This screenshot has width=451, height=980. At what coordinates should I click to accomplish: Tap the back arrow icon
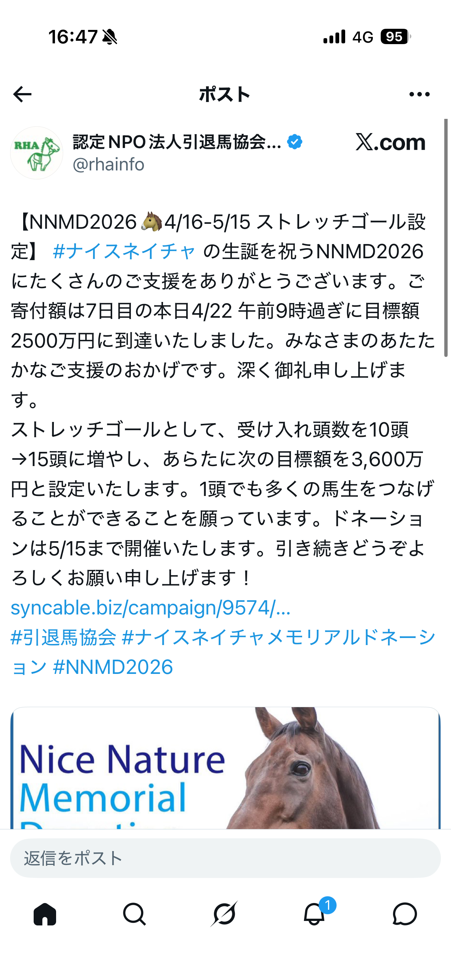22,94
